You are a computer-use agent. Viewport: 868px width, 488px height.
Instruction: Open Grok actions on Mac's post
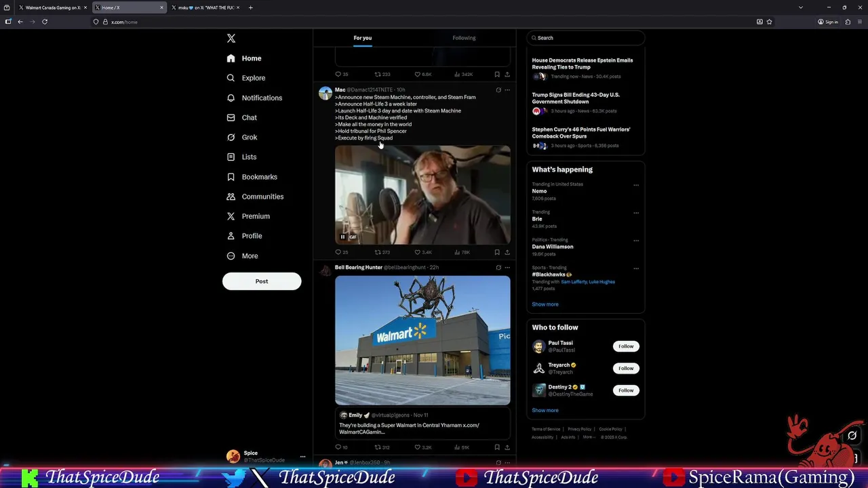[x=498, y=89]
